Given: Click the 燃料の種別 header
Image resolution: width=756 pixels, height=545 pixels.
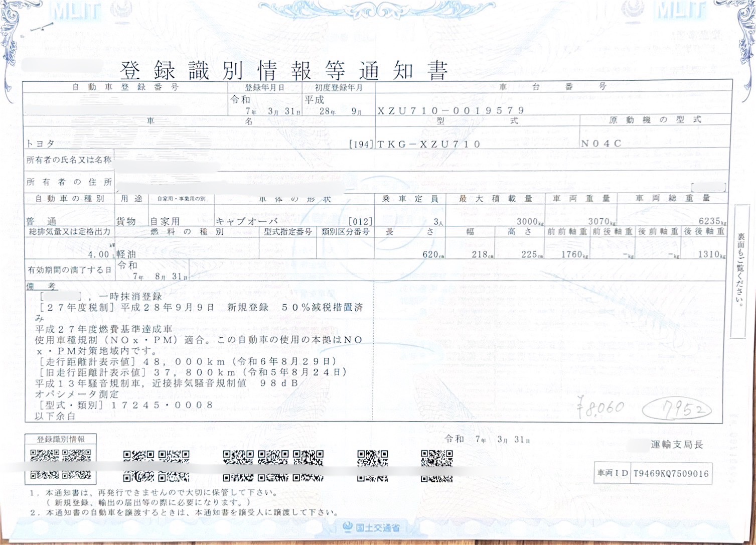Looking at the screenshot, I should [187, 232].
